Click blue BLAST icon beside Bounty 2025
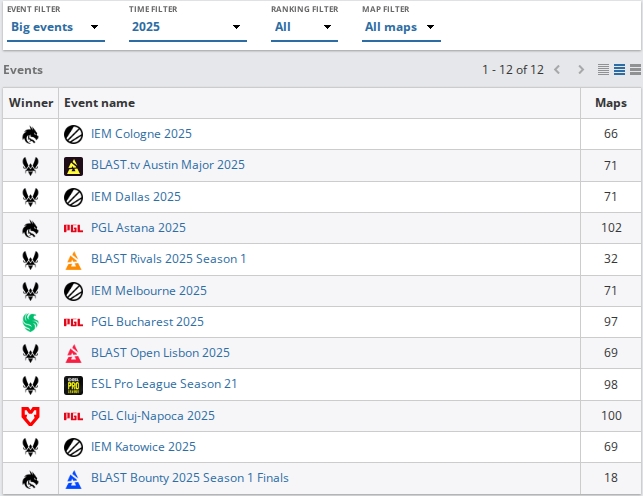Image resolution: width=643 pixels, height=496 pixels. click(x=73, y=479)
